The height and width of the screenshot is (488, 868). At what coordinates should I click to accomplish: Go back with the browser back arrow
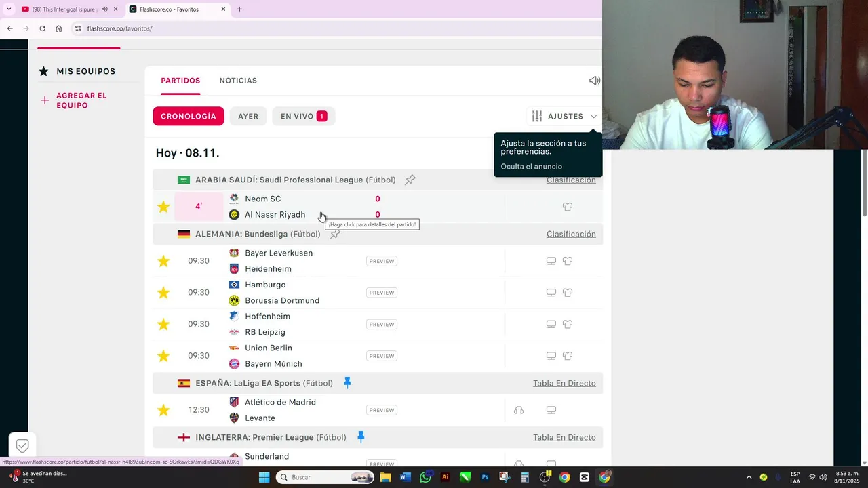coord(9,28)
